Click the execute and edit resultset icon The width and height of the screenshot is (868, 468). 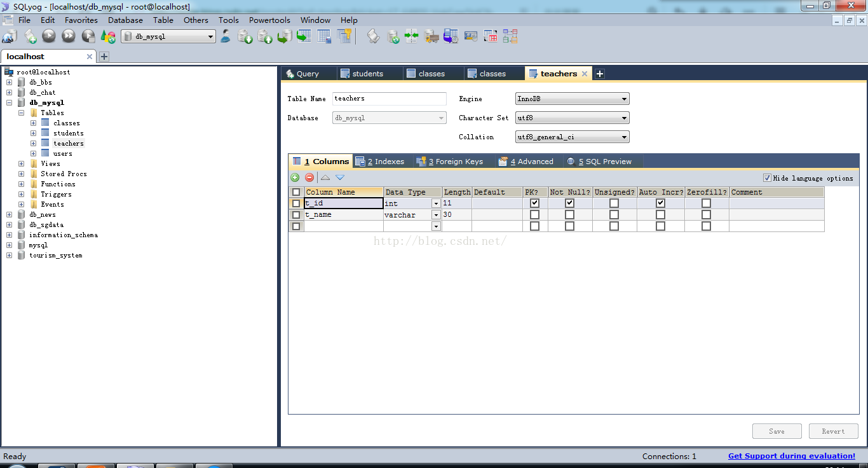coord(88,37)
